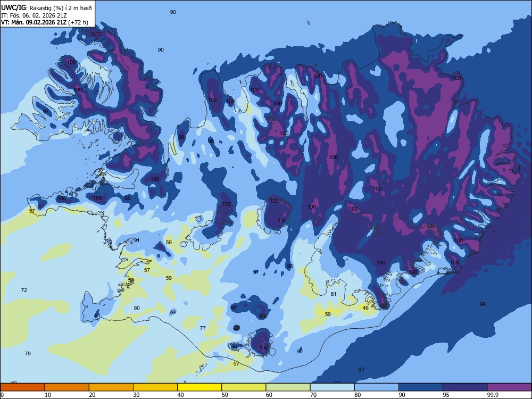The width and height of the screenshot is (532, 399).
Task: Click the pale blue 70–80 legend swatch
Action: [x=332, y=387]
